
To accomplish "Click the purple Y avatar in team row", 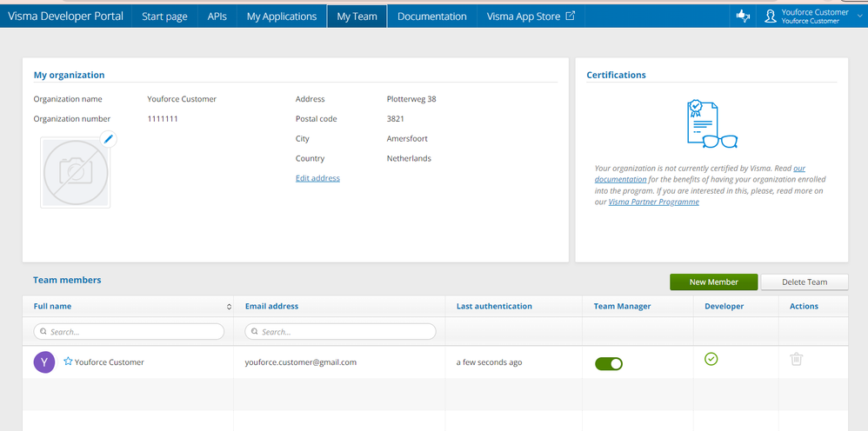I will point(44,362).
